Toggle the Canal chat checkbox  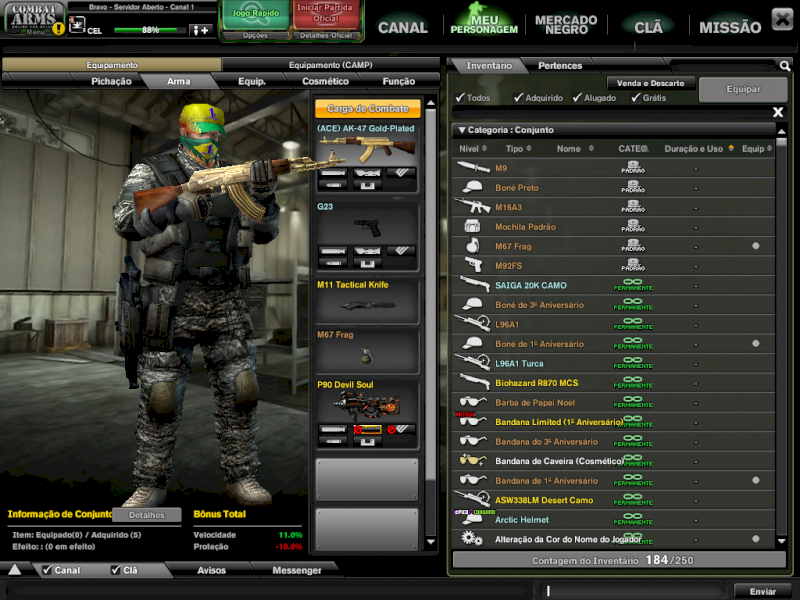point(47,570)
